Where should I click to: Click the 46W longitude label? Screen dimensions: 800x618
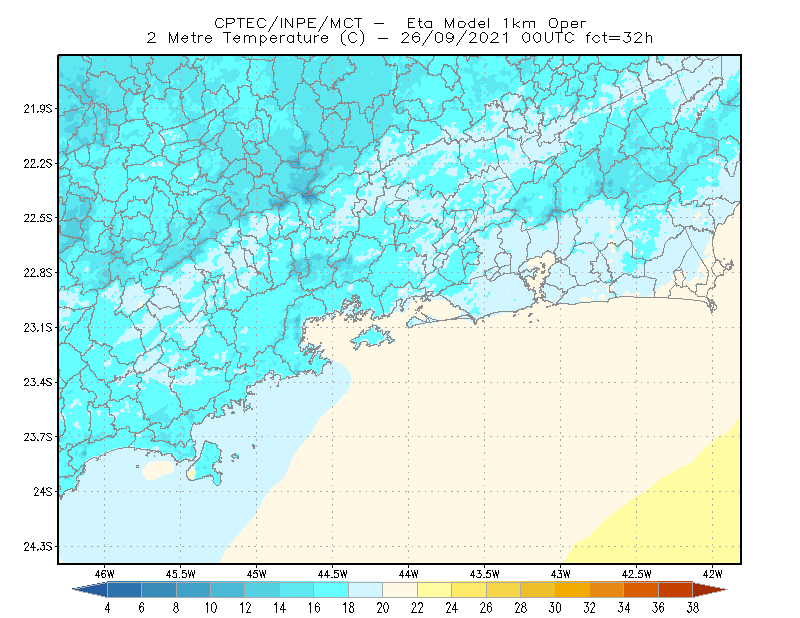coord(105,574)
